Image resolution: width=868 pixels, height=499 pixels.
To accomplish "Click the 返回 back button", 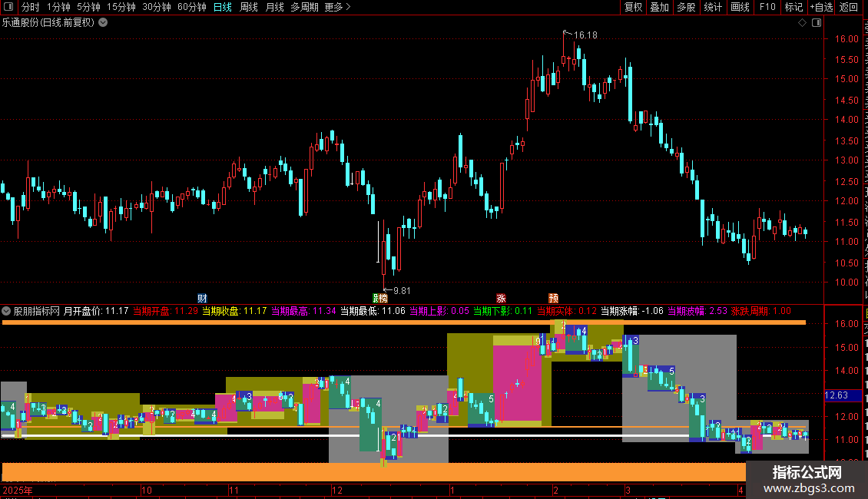I will click(x=849, y=7).
